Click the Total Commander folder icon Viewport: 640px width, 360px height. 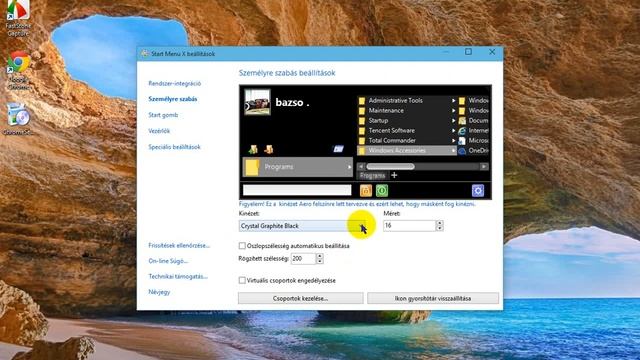coord(362,141)
